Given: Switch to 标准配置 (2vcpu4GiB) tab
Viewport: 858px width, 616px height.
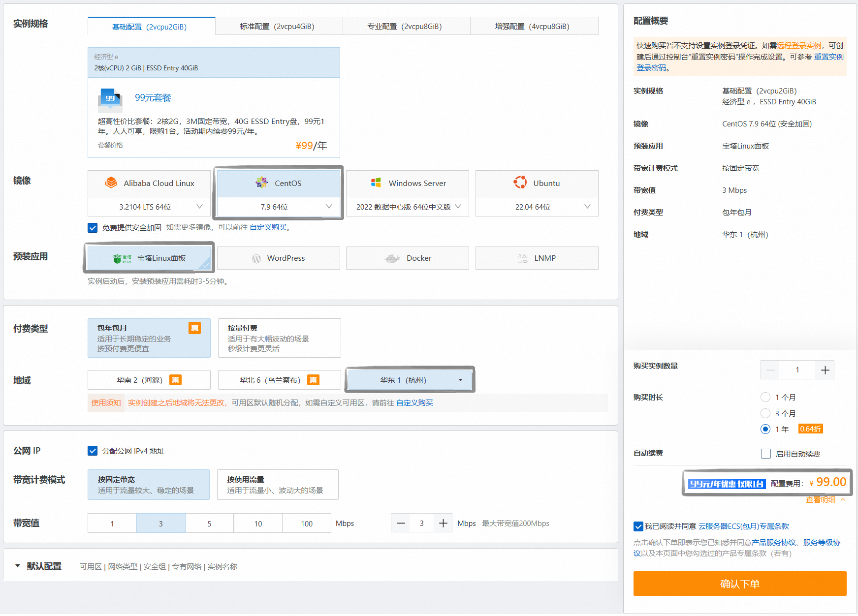Looking at the screenshot, I should pos(279,26).
